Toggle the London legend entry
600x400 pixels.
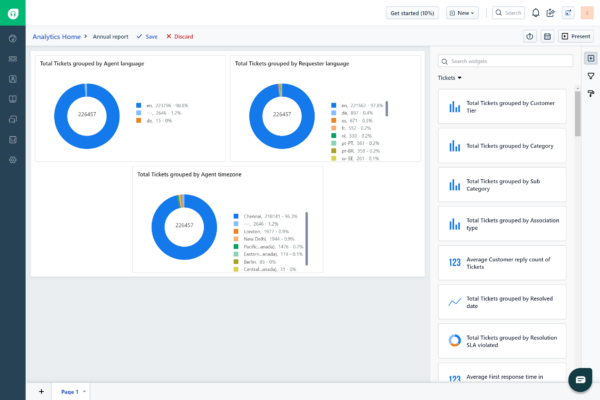[261, 232]
